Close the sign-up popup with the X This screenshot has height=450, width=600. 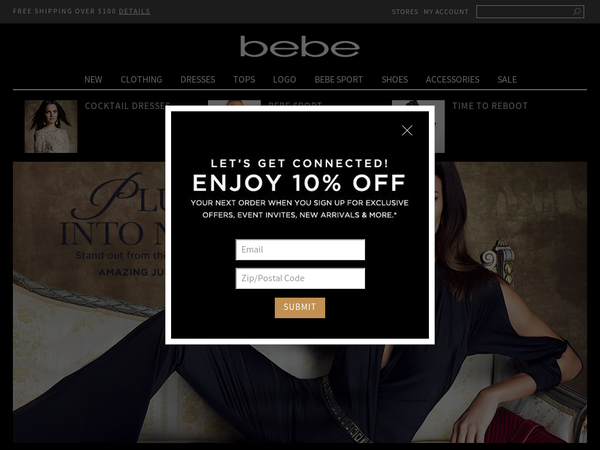(x=407, y=130)
